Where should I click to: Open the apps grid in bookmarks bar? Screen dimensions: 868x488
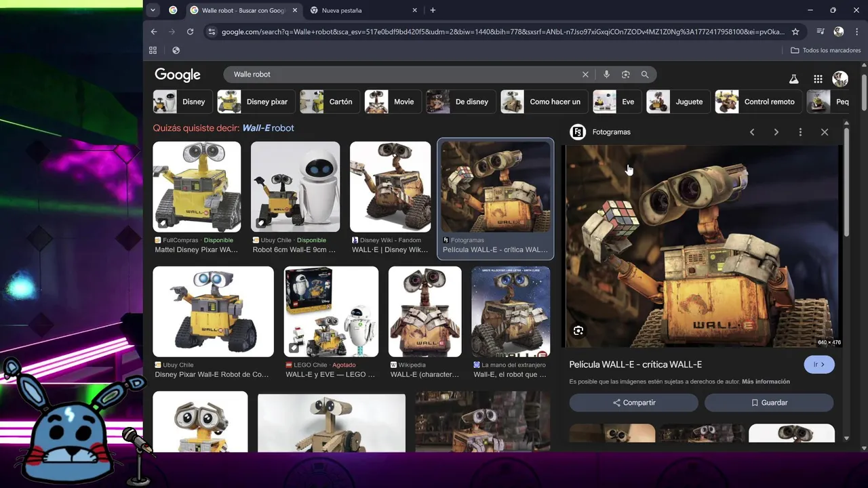click(153, 50)
